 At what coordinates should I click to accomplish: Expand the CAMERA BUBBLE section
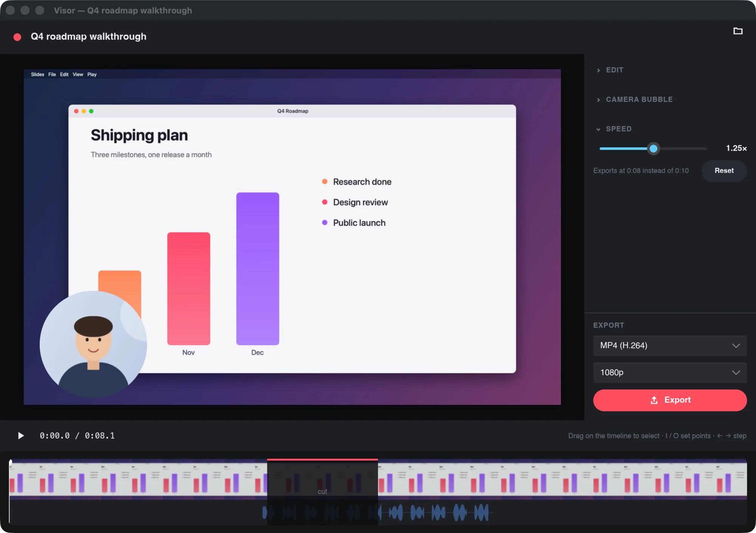click(635, 99)
